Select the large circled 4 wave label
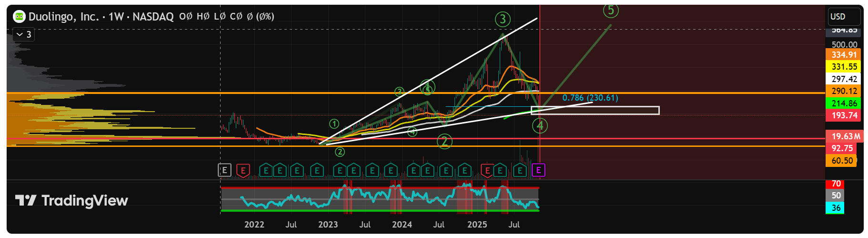The height and width of the screenshot is (238, 868). [540, 125]
